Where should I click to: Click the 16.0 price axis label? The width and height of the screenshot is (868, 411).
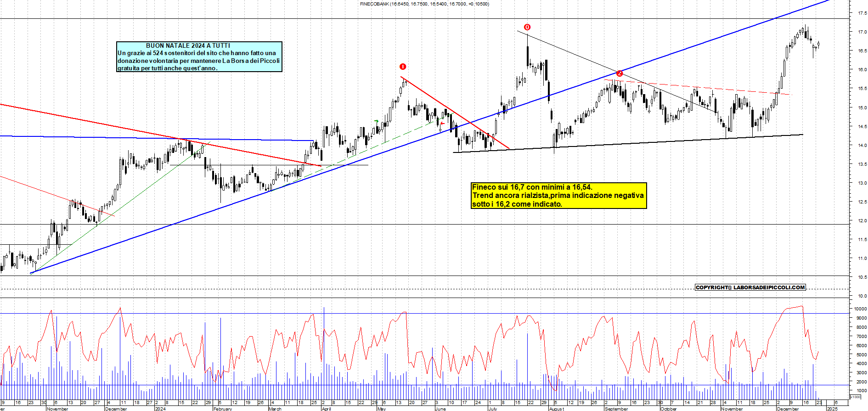click(862, 70)
